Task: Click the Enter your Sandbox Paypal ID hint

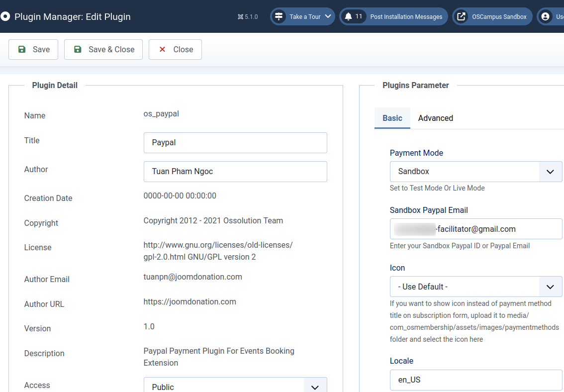Action: [460, 246]
